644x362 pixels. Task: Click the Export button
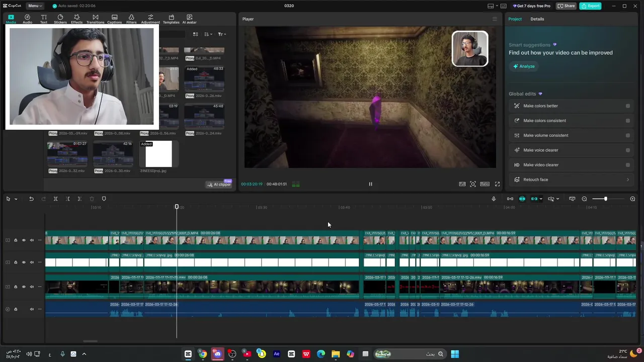(x=590, y=6)
